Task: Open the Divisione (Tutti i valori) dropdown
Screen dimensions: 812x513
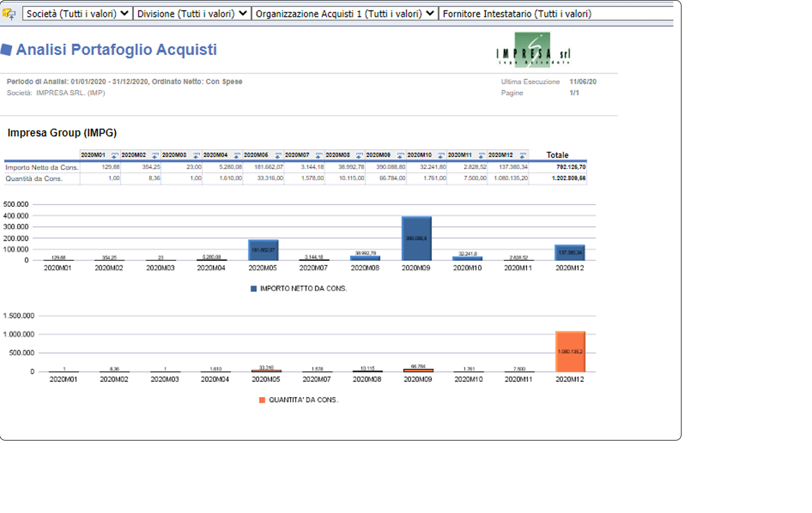Action: pyautogui.click(x=192, y=14)
